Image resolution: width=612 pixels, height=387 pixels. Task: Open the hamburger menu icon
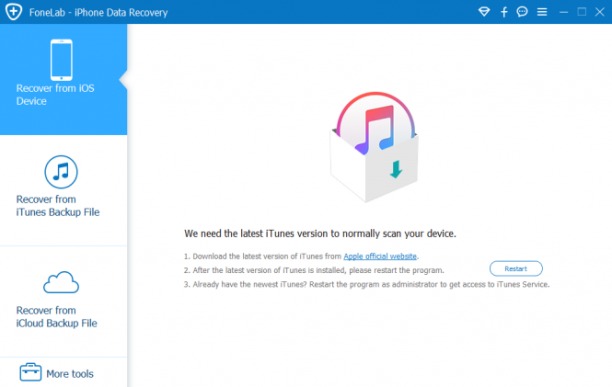tap(542, 12)
